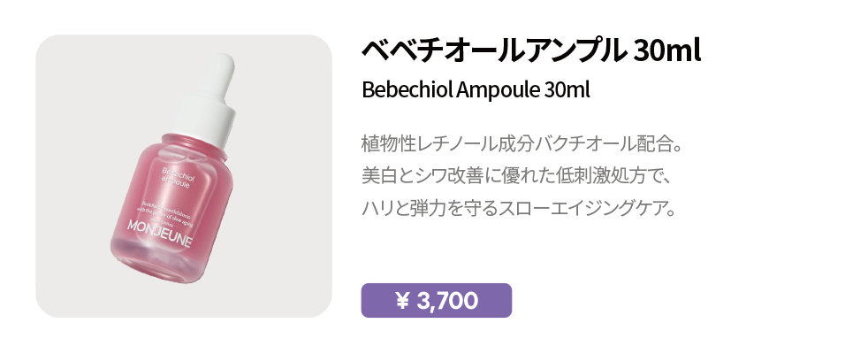This screenshot has width=868, height=354.
Task: Click the Bebechiol Ampoule 30ml English subtitle
Action: (x=476, y=90)
